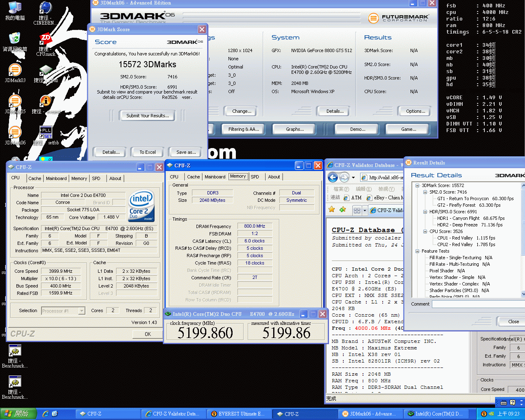Select the PLL SET setfsb shortcut icon
This screenshot has width=525, height=420.
pyautogui.click(x=46, y=132)
